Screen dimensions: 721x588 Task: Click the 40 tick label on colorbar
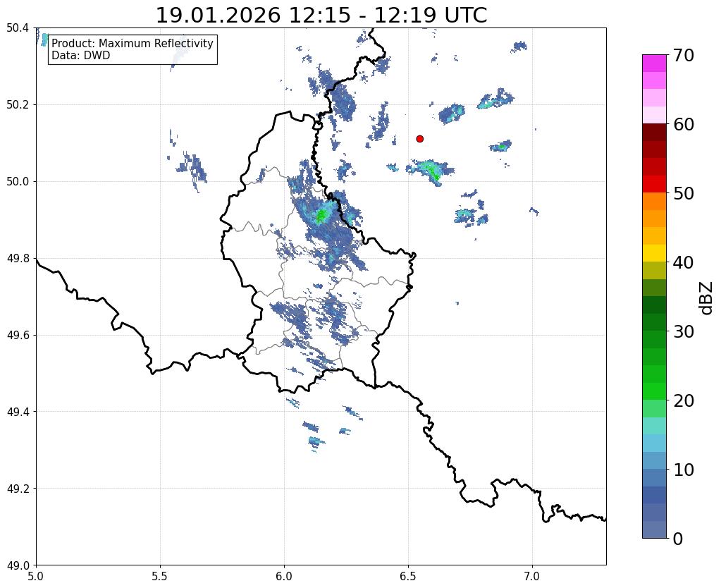coord(684,262)
